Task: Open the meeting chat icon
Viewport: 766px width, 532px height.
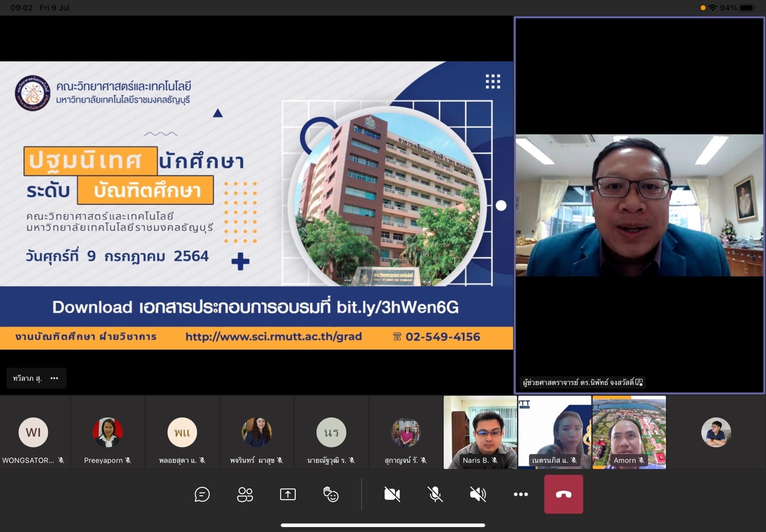Action: point(202,494)
